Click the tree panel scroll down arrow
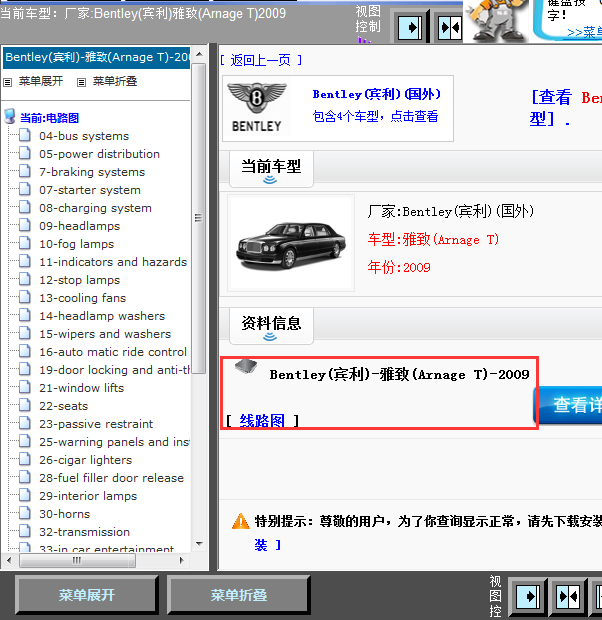This screenshot has height=620, width=602. tap(199, 544)
